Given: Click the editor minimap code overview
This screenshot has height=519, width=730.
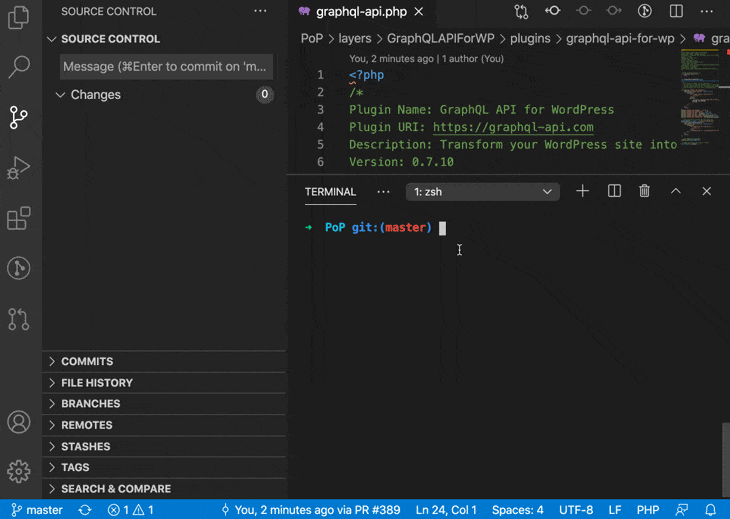Looking at the screenshot, I should pyautogui.click(x=700, y=95).
